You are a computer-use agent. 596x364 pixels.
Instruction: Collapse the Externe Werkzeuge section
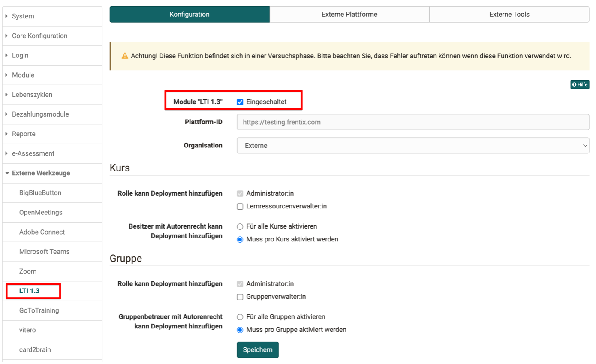41,173
